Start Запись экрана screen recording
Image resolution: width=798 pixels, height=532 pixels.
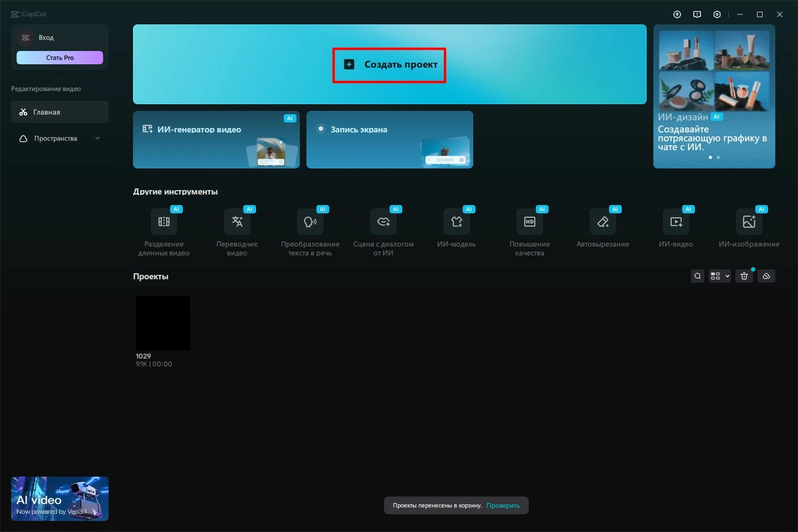(390, 140)
